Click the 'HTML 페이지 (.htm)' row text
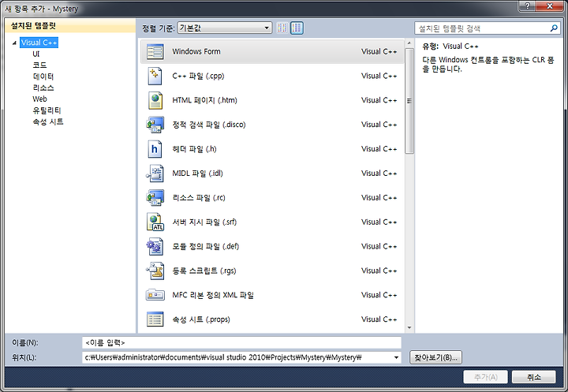 pos(204,100)
